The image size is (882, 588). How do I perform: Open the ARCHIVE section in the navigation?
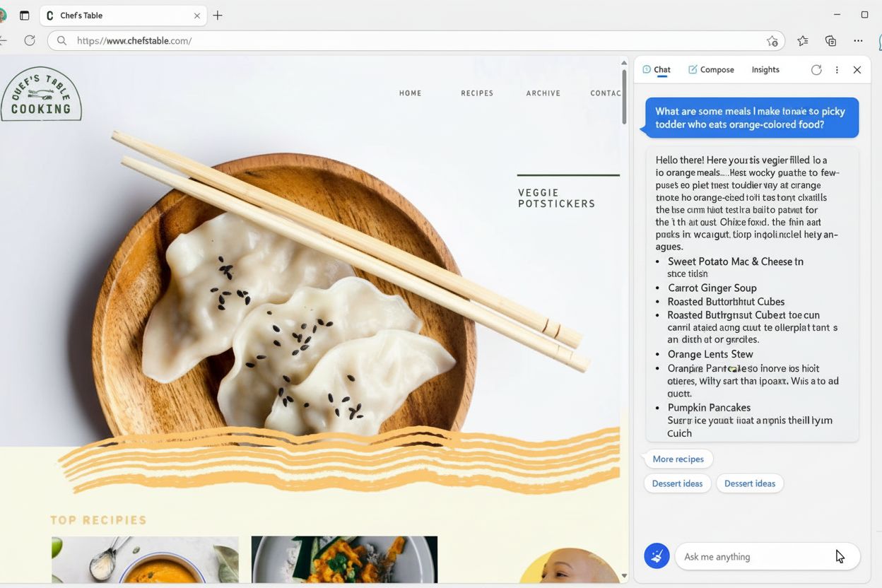pyautogui.click(x=543, y=93)
